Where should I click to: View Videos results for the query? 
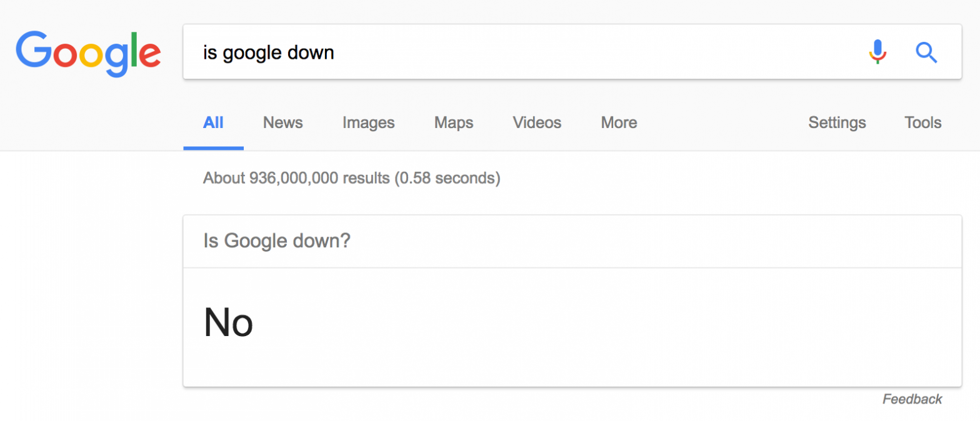[x=536, y=122]
